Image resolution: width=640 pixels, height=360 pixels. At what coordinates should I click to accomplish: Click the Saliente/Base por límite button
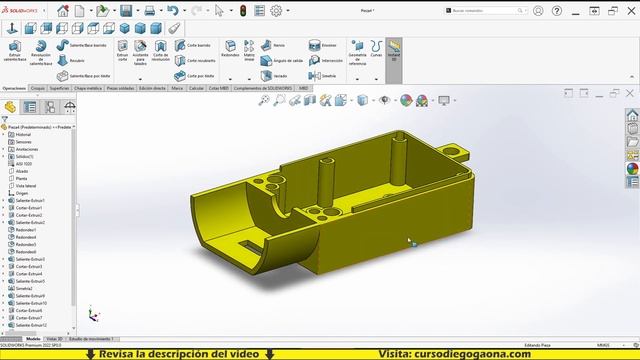pyautogui.click(x=84, y=76)
